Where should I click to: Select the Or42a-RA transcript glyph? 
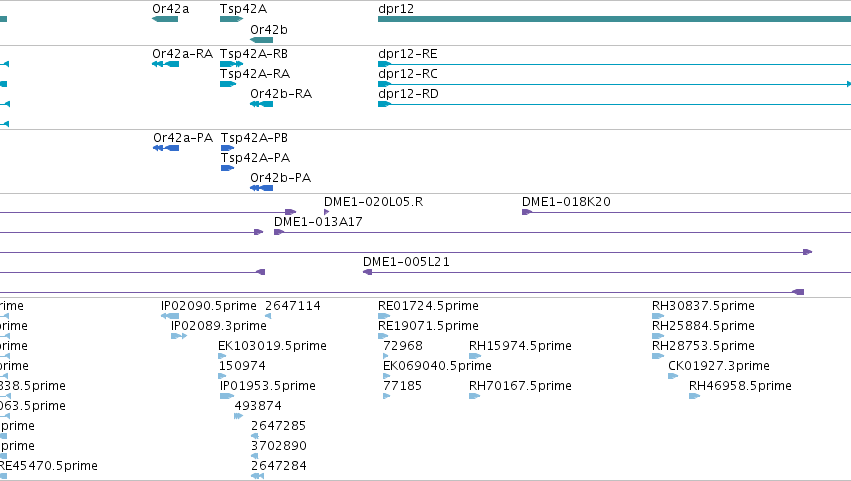tap(166, 64)
